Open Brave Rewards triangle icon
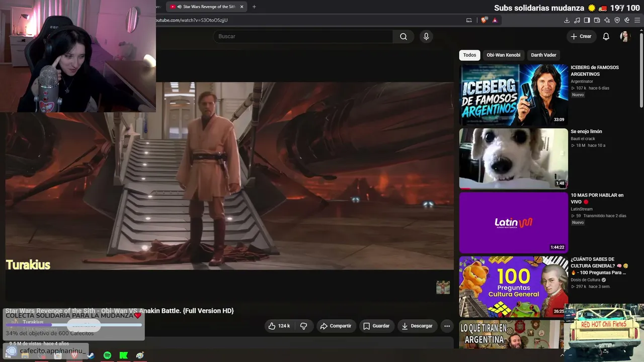 point(495,20)
